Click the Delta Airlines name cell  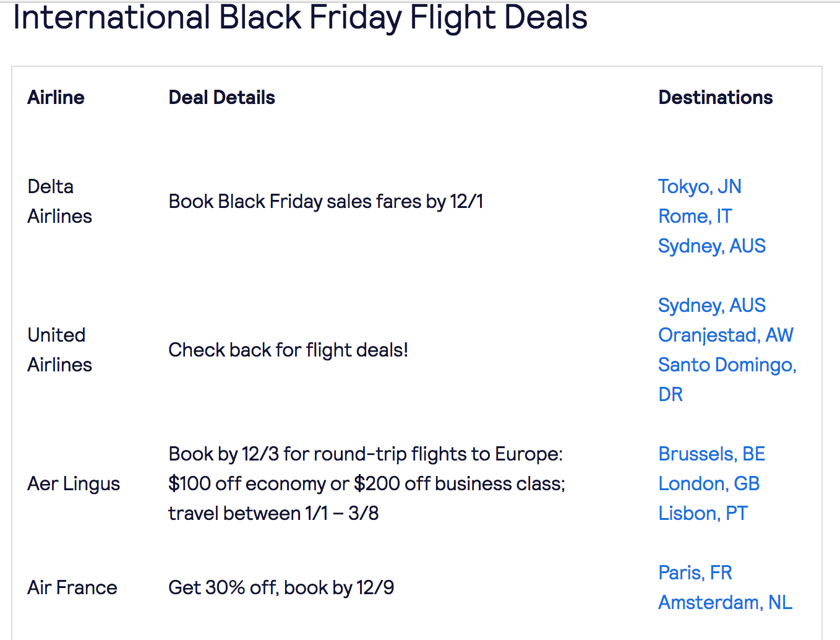click(x=59, y=201)
